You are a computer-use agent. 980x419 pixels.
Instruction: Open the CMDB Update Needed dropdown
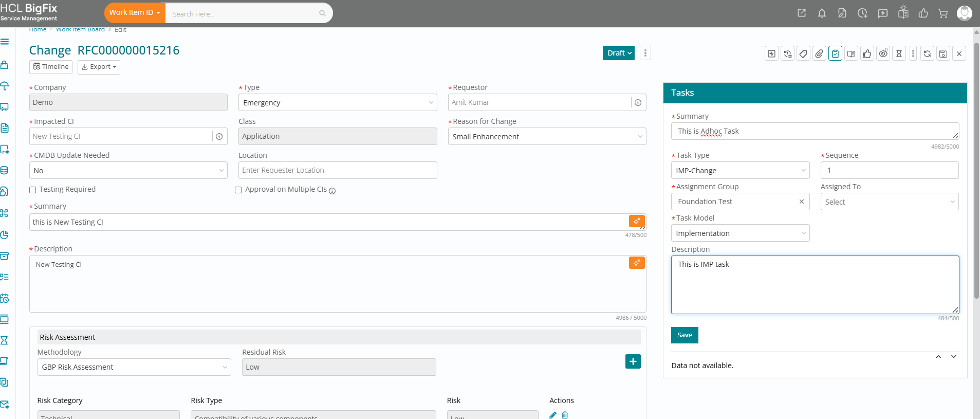pyautogui.click(x=128, y=171)
